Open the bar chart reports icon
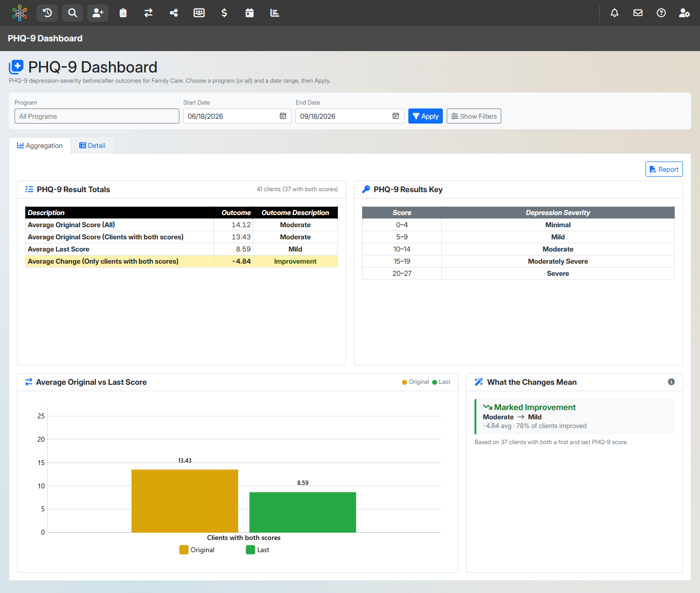 [275, 13]
